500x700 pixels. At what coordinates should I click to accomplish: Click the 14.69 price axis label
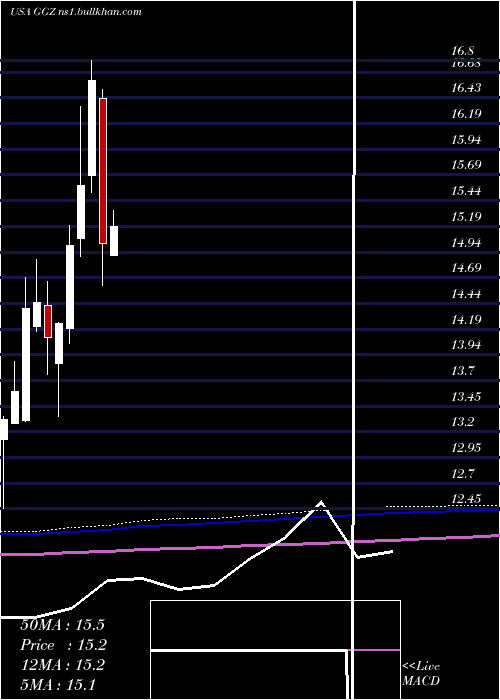(466, 268)
